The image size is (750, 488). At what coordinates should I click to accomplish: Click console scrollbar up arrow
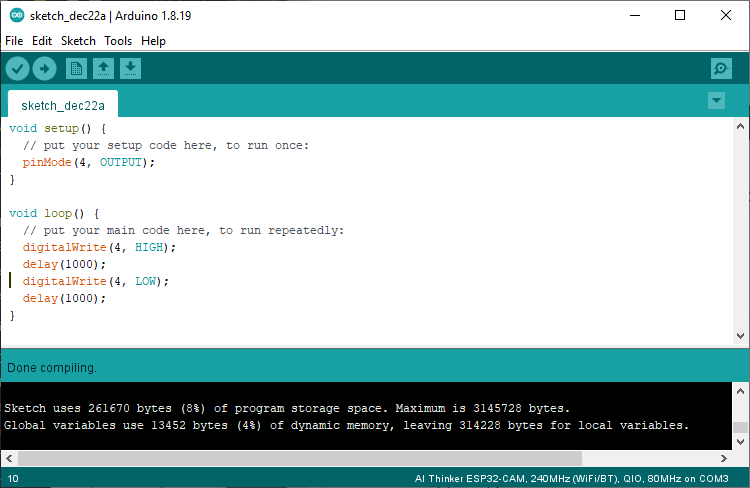tap(740, 391)
